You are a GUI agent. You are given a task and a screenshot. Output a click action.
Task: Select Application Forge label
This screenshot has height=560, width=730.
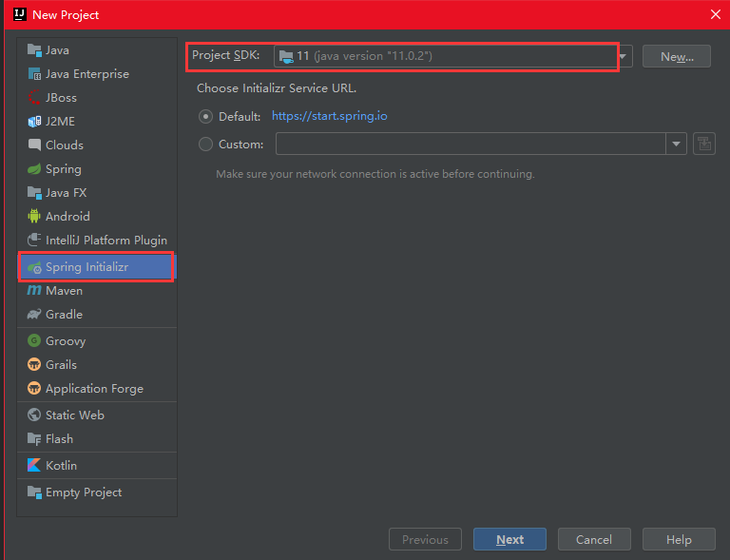click(94, 389)
